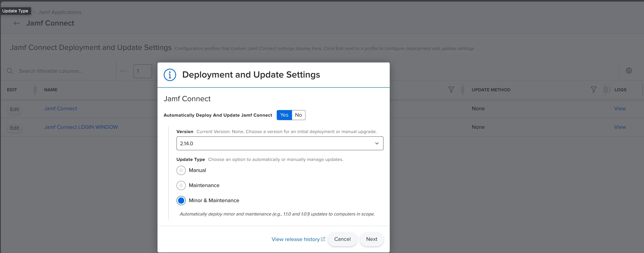Image resolution: width=644 pixels, height=253 pixels.
Task: Click None in the Jamf Connect row
Action: point(478,109)
